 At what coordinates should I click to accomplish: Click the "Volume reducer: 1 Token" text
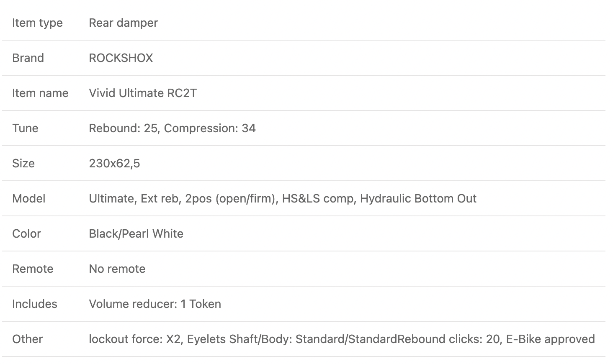point(155,304)
